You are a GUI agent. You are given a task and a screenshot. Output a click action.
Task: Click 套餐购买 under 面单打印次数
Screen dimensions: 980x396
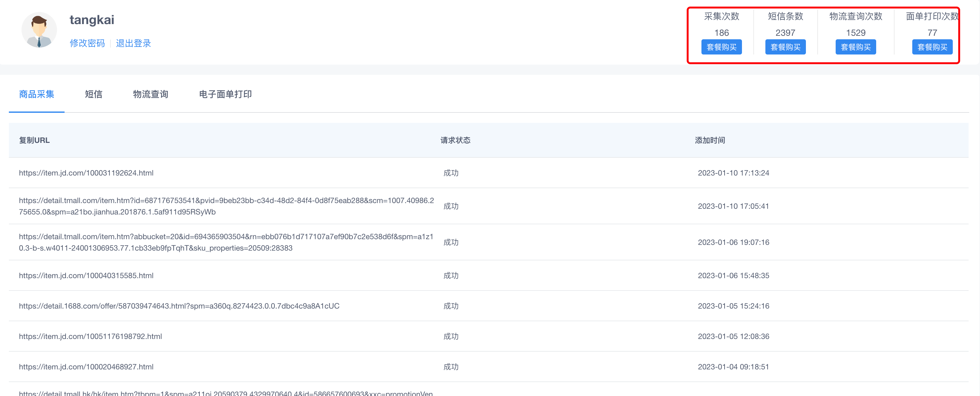pos(932,47)
